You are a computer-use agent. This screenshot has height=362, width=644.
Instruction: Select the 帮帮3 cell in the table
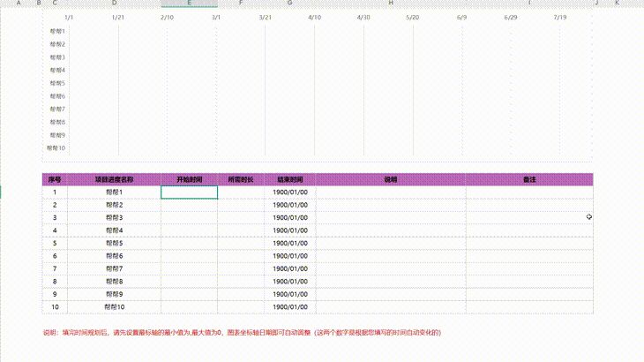tap(114, 217)
